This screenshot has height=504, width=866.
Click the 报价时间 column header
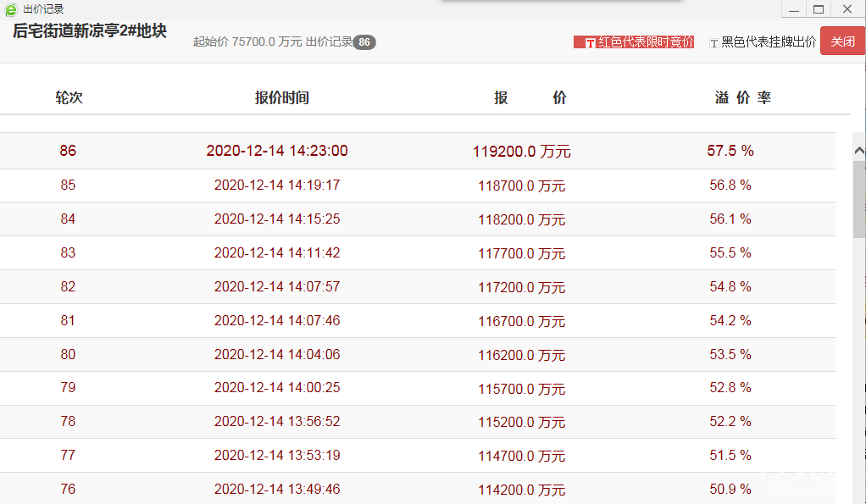coord(282,98)
